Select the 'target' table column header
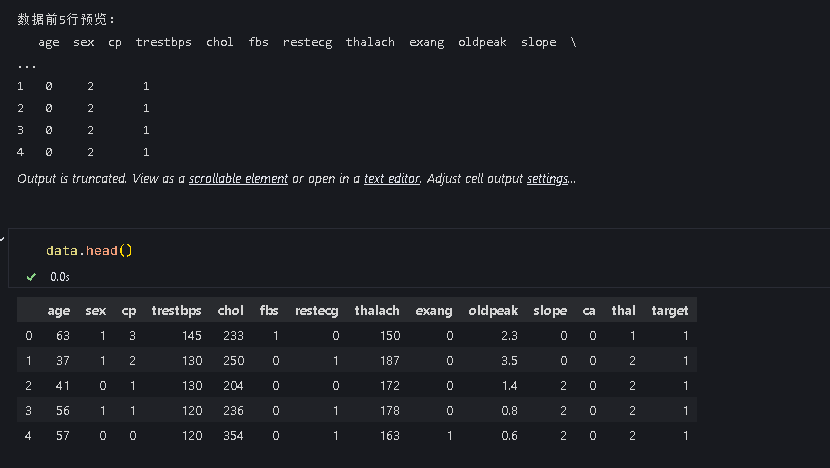This screenshot has height=468, width=830. coord(670,310)
